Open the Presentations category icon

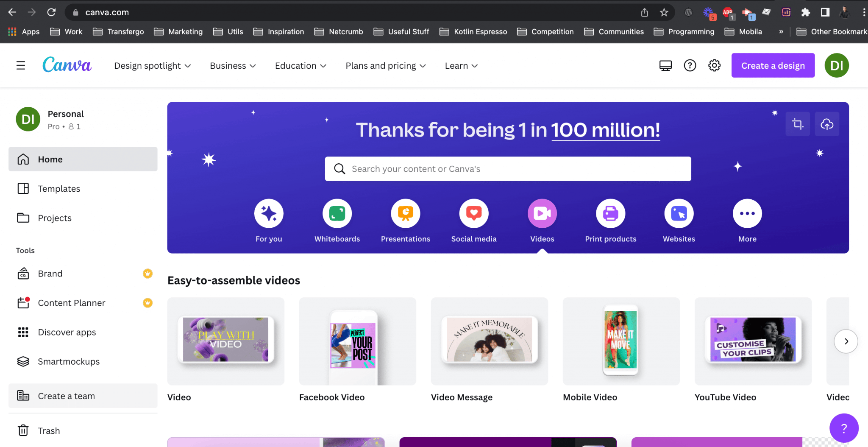coord(405,213)
